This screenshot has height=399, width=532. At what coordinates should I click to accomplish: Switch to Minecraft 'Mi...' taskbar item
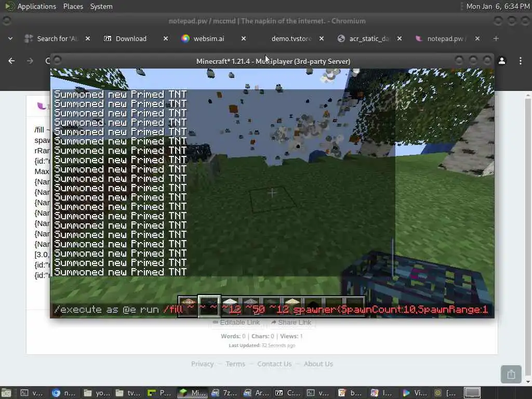(x=191, y=393)
